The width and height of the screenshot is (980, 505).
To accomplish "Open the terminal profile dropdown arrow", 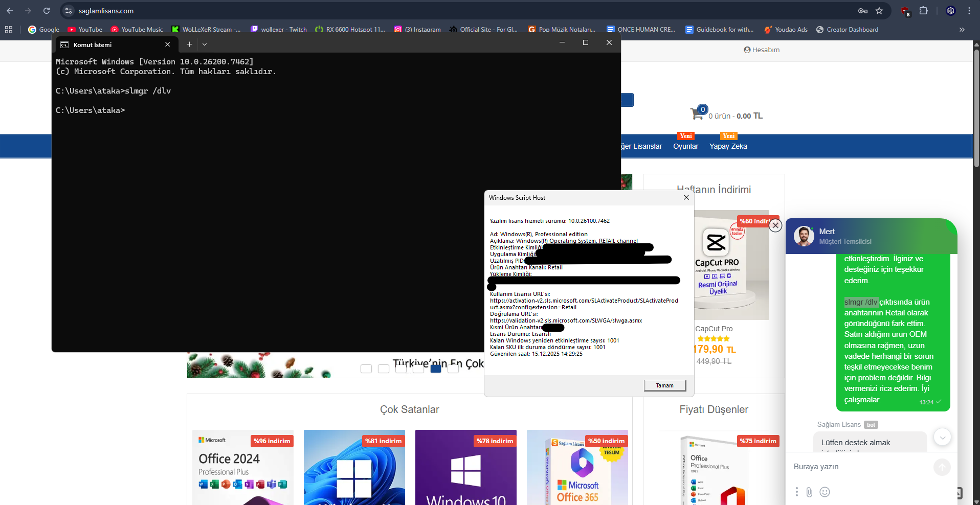I will [x=205, y=44].
